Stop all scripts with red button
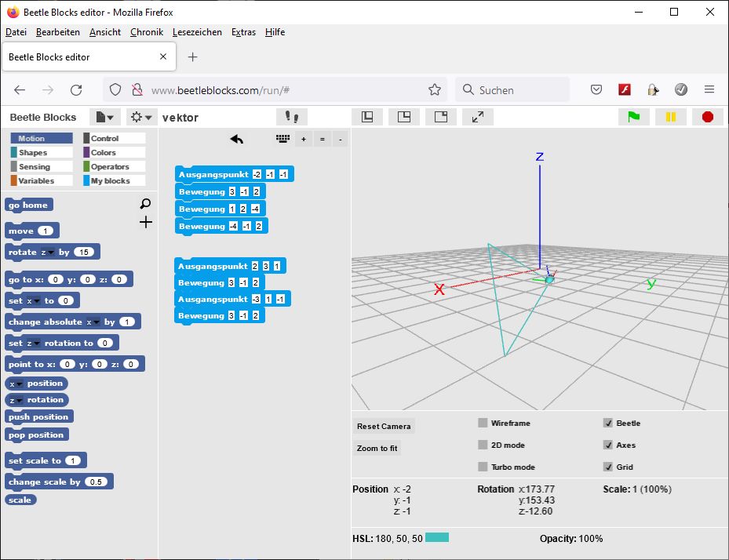The width and height of the screenshot is (729, 560). click(x=708, y=117)
